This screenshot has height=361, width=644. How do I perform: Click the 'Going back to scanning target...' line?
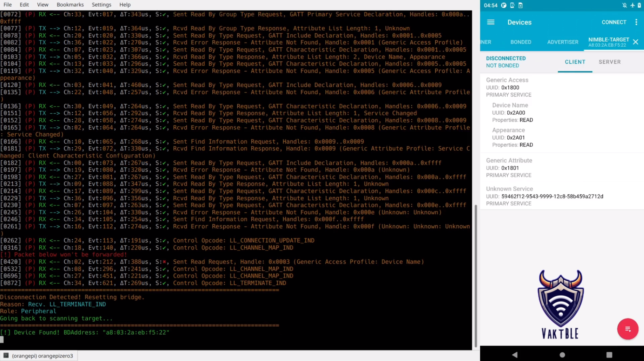pos(56,318)
